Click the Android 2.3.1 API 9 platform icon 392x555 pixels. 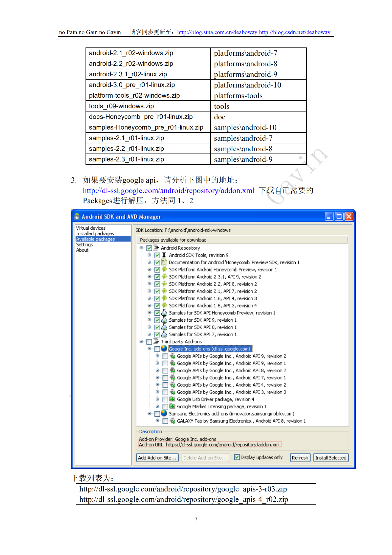pyautogui.click(x=164, y=276)
